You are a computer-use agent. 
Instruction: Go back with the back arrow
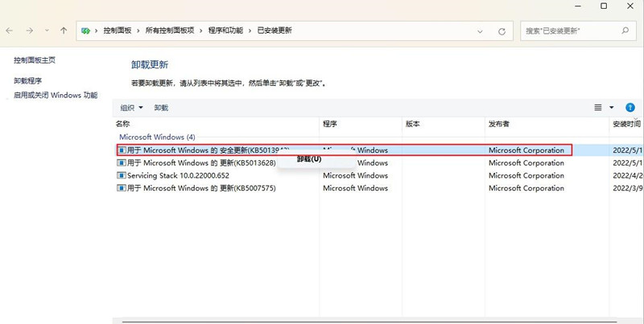[x=10, y=31]
